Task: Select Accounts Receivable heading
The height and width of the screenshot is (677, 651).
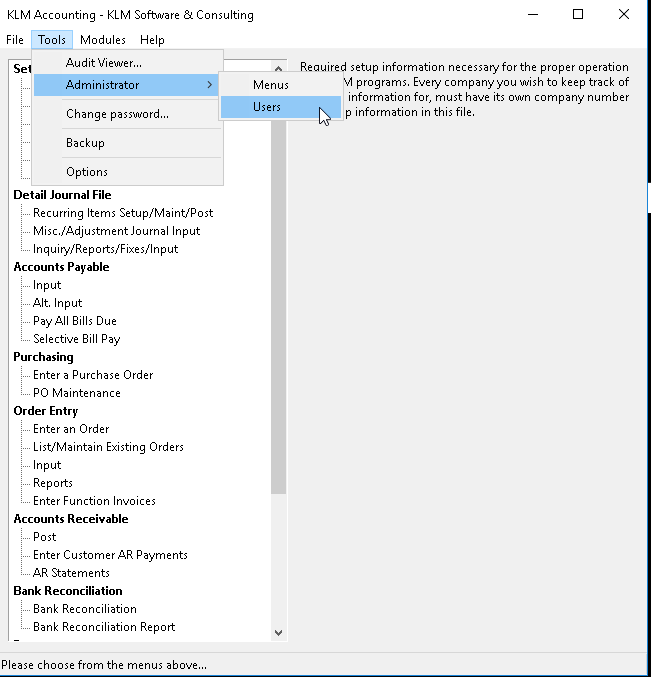Action: [71, 519]
